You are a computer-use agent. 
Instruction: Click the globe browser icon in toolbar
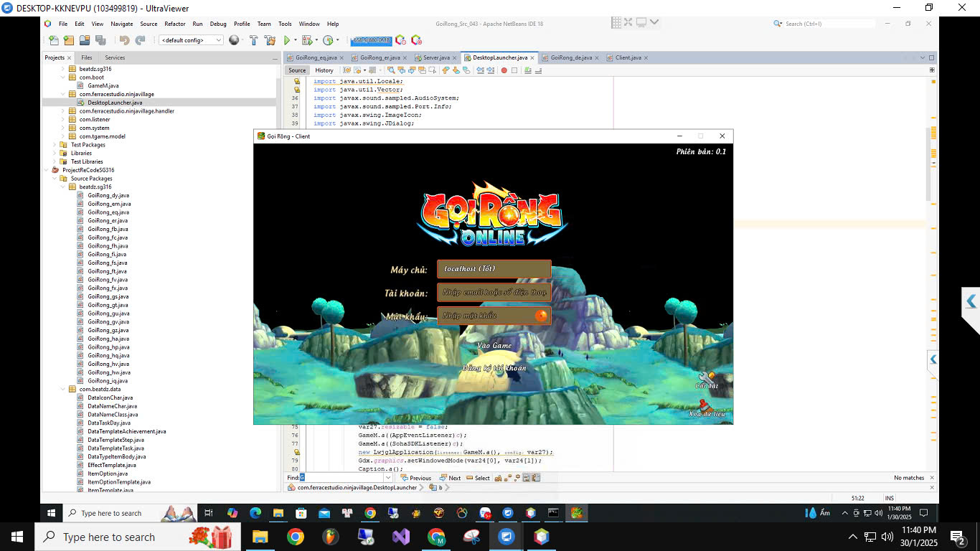(234, 40)
